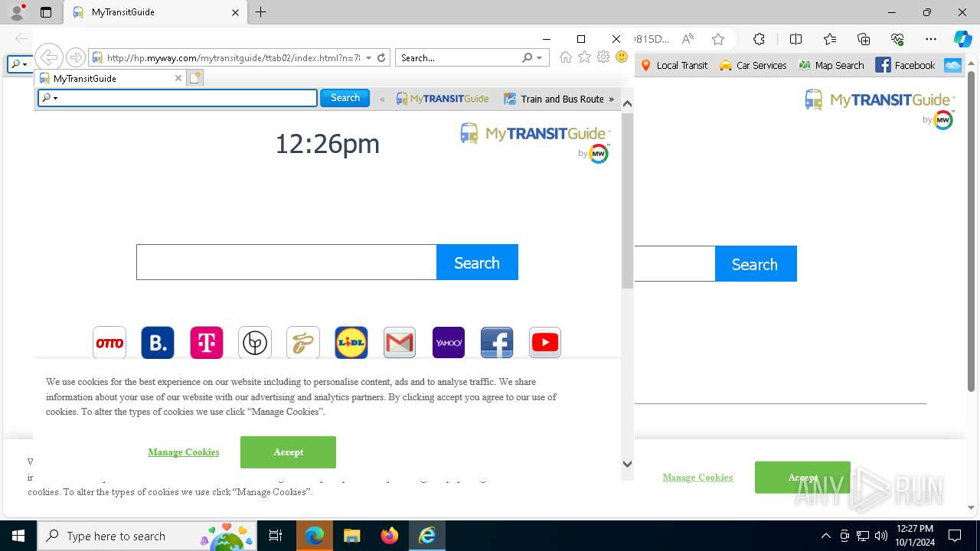Open Task View on the taskbar
Screen dimensions: 980x551
[276, 536]
